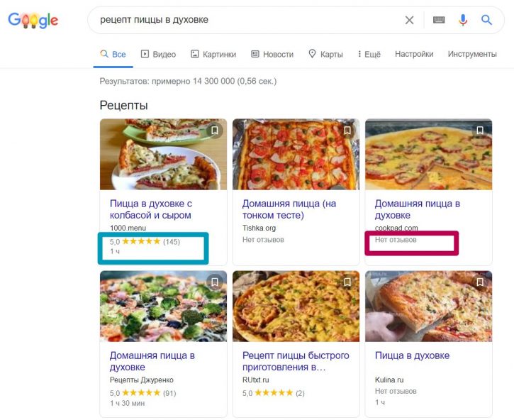Open 'Рецепт пиццы быстрого приготовления' link
The image size is (514, 420).
tap(296, 361)
